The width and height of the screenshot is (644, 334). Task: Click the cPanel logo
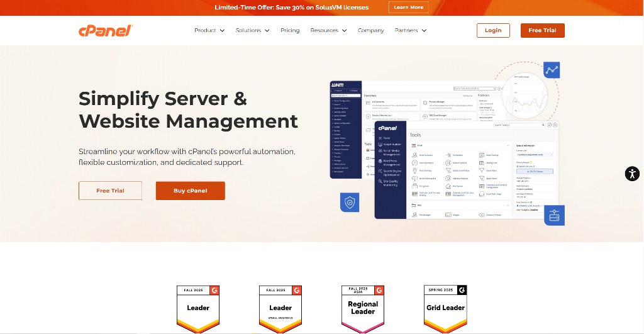[x=106, y=30]
